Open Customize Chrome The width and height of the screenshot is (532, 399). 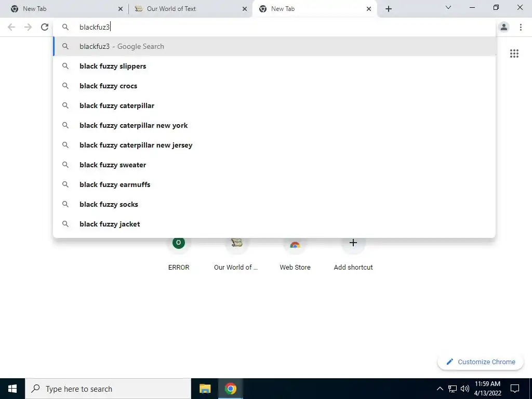click(481, 362)
